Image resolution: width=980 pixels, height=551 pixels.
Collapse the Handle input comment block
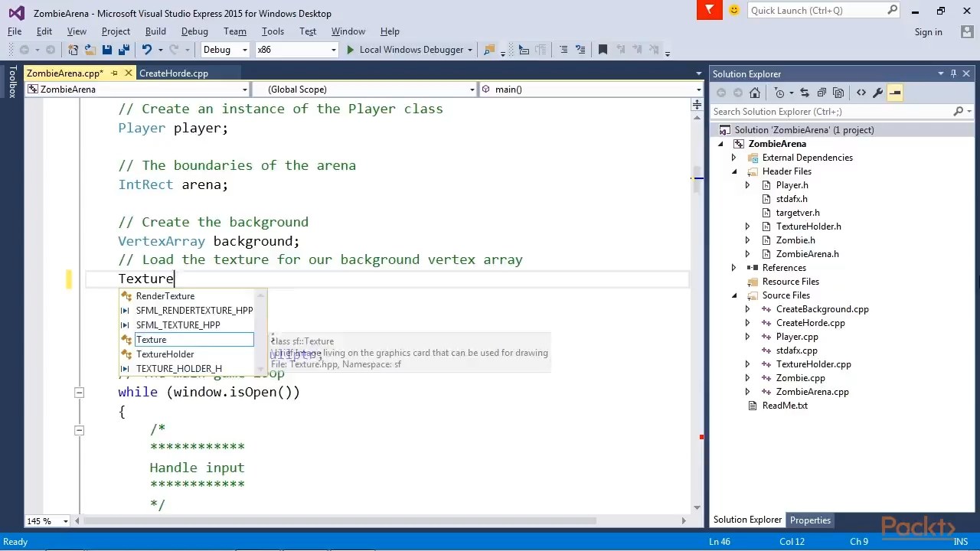[79, 430]
